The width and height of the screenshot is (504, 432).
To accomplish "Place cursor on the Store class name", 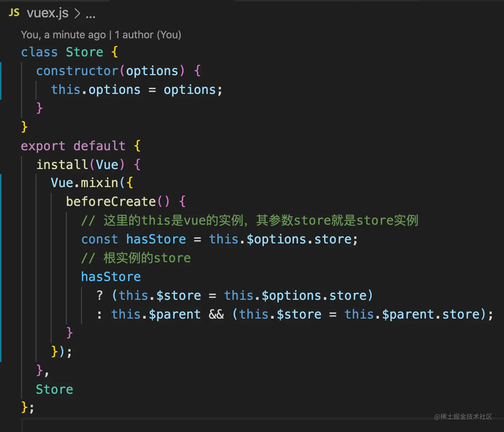I will [x=84, y=52].
